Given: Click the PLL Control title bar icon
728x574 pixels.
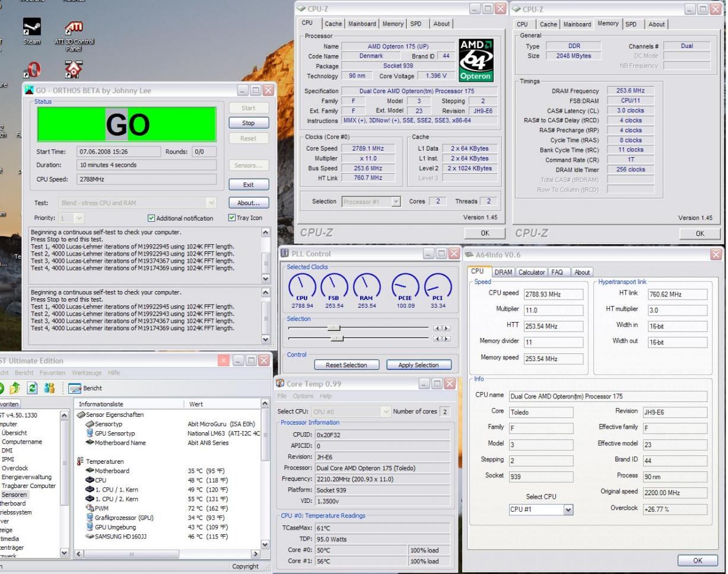Looking at the screenshot, I should [x=285, y=254].
